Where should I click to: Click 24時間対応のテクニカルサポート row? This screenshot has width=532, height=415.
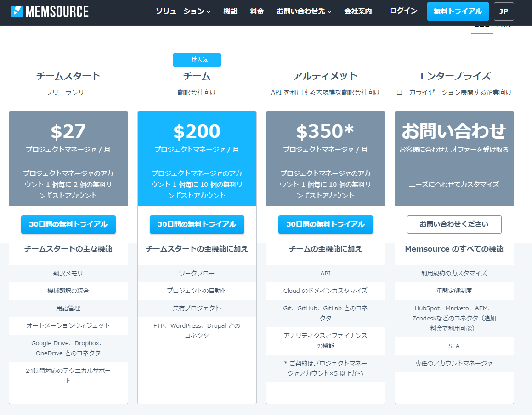[x=68, y=376]
